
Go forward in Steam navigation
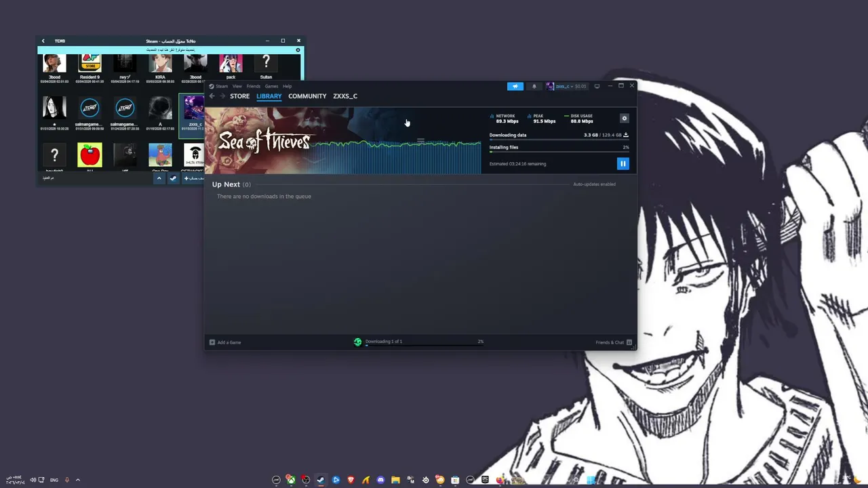tap(222, 96)
